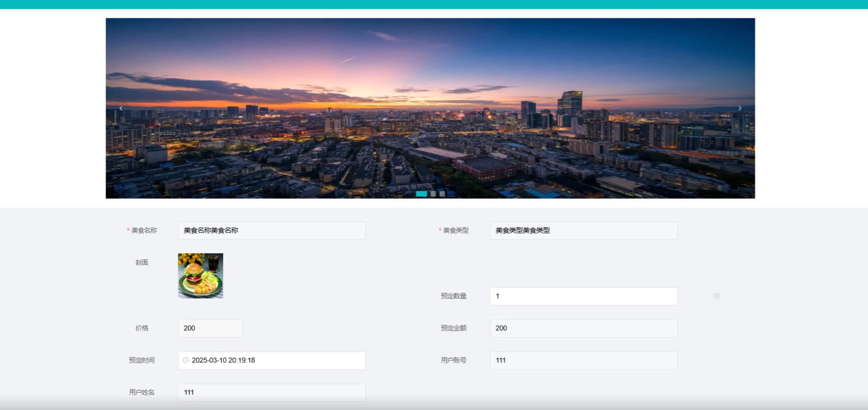Click the 用户账号 account field
This screenshot has height=410, width=868.
point(583,360)
